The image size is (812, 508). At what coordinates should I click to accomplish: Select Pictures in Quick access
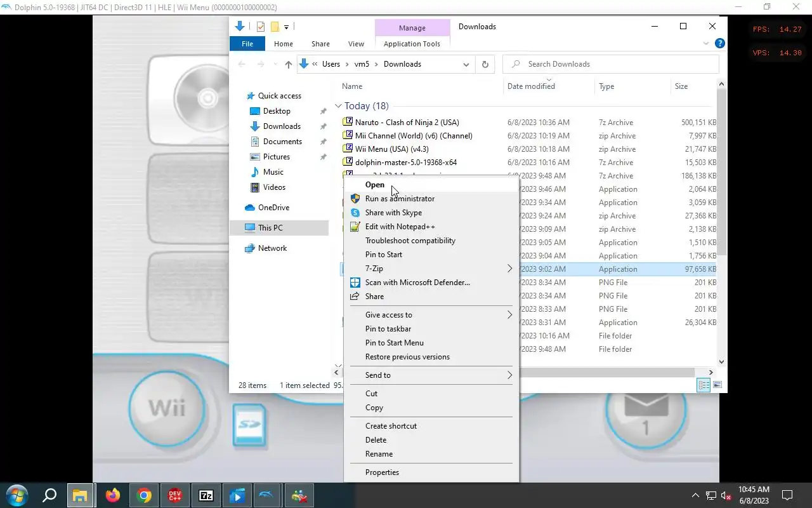coord(277,157)
